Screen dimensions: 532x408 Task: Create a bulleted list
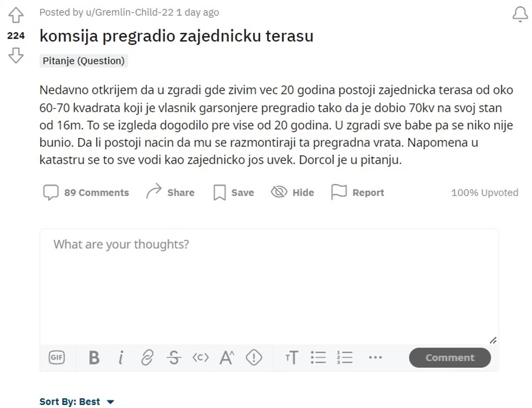click(x=319, y=358)
